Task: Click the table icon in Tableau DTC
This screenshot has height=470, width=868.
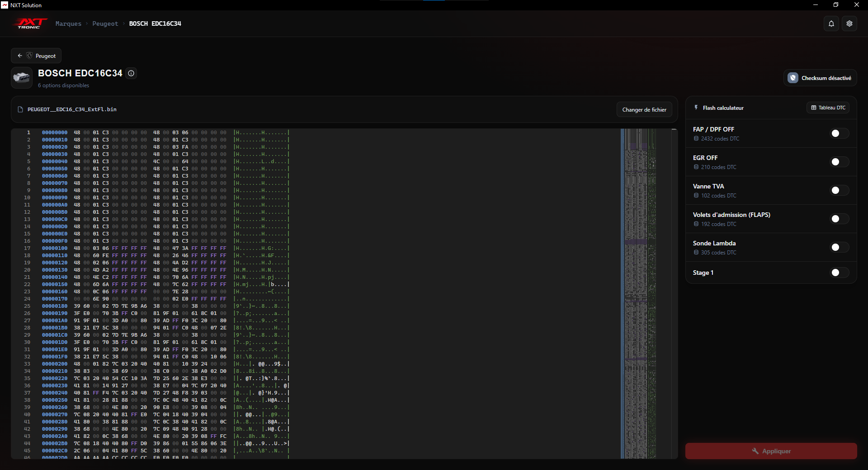Action: 814,108
